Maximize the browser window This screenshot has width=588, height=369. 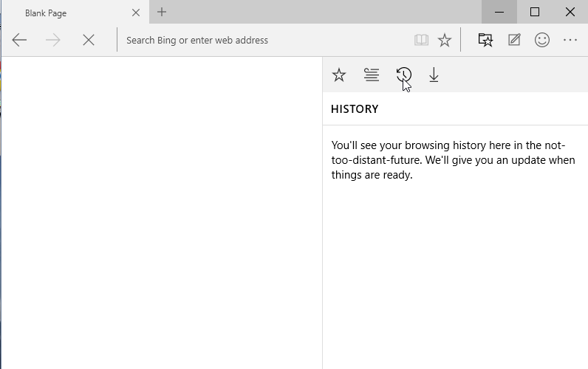click(x=535, y=12)
